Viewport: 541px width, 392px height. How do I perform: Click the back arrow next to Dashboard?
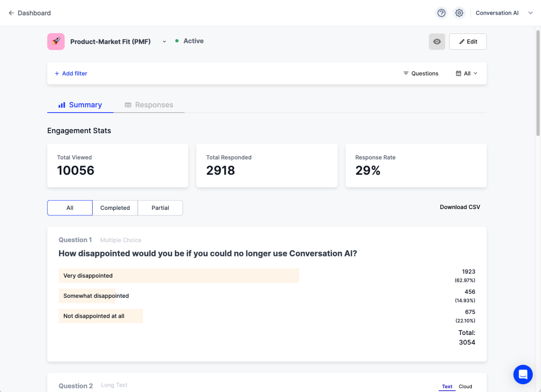coord(11,13)
